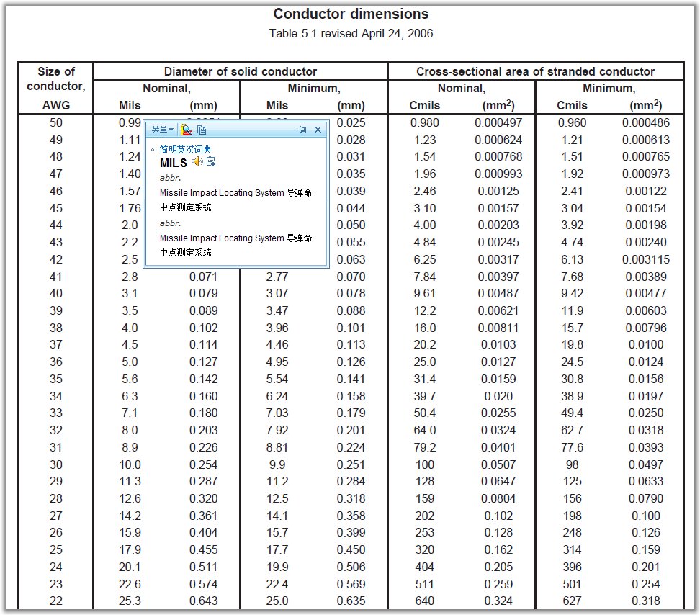Close the dictionary popup window
The height and width of the screenshot is (615, 700).
(x=318, y=130)
